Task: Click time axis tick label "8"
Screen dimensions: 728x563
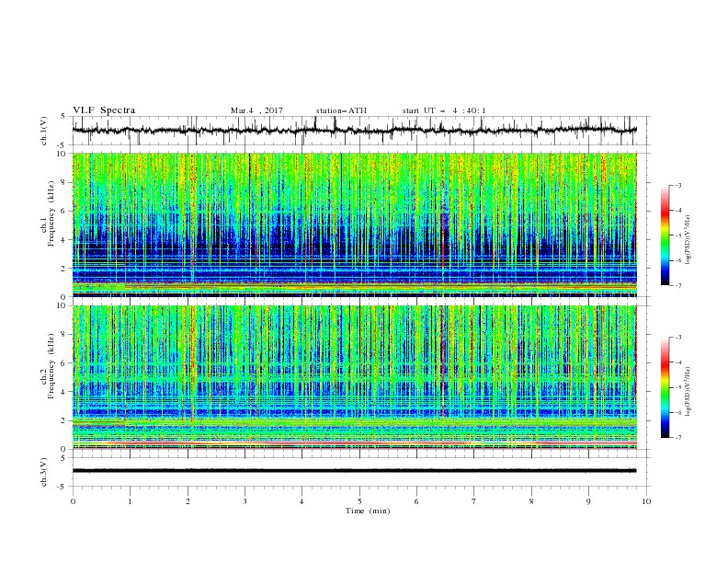Action: (x=531, y=501)
